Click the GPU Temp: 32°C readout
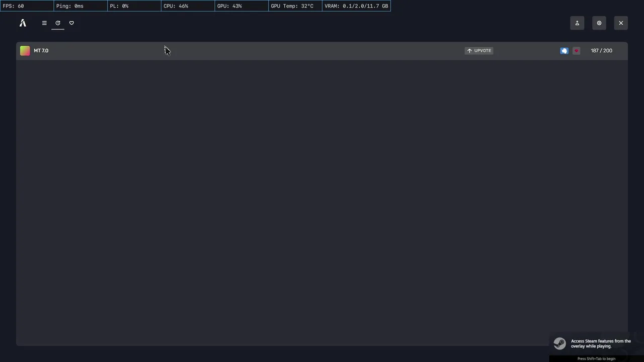 click(295, 6)
